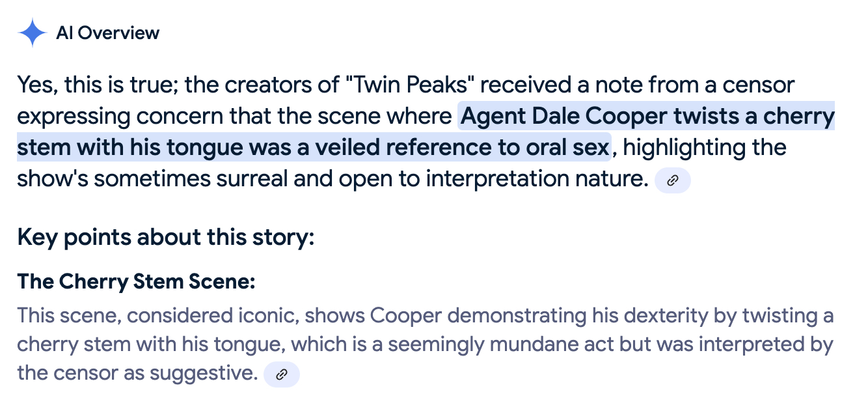
Task: Click the "AI Overview" header label
Action: (x=108, y=33)
